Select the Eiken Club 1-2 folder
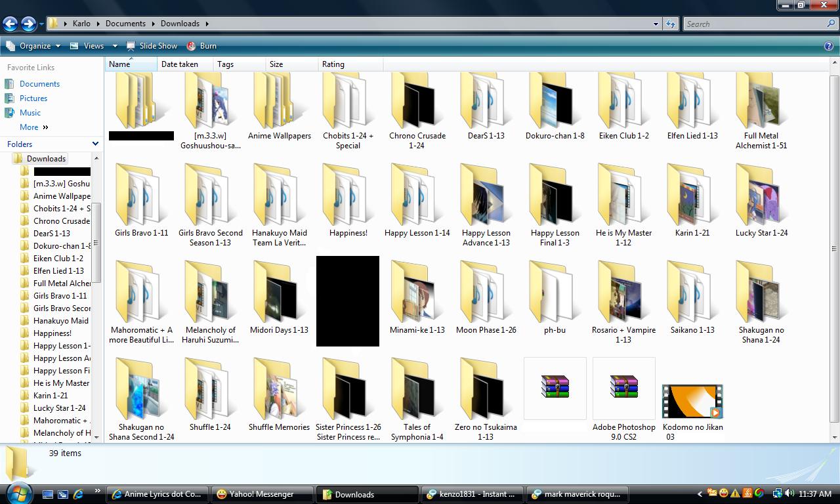The width and height of the screenshot is (840, 504). pos(623,106)
